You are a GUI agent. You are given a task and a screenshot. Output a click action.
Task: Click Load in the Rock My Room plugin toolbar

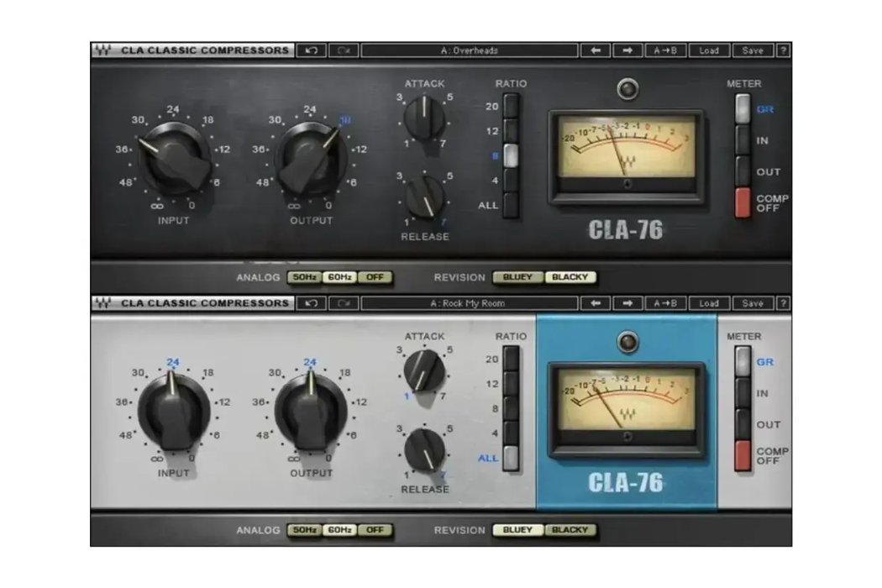click(709, 303)
